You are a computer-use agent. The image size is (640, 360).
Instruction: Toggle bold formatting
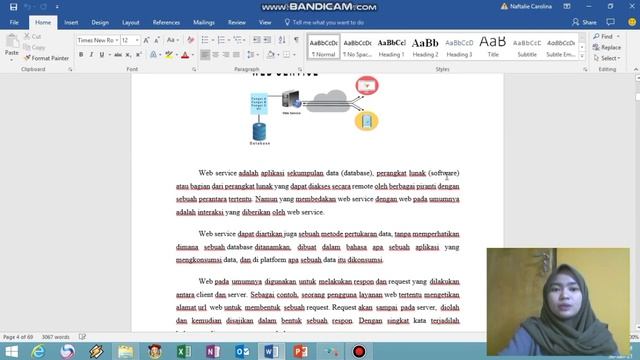(81, 54)
